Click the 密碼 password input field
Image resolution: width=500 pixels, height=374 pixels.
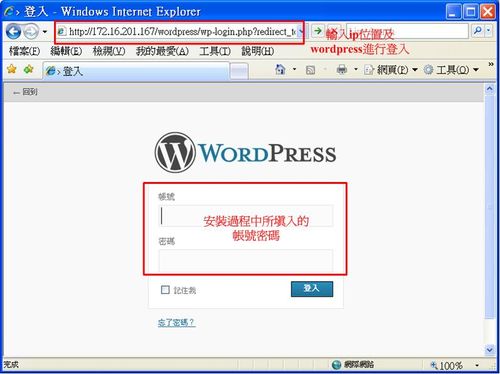pos(246,261)
